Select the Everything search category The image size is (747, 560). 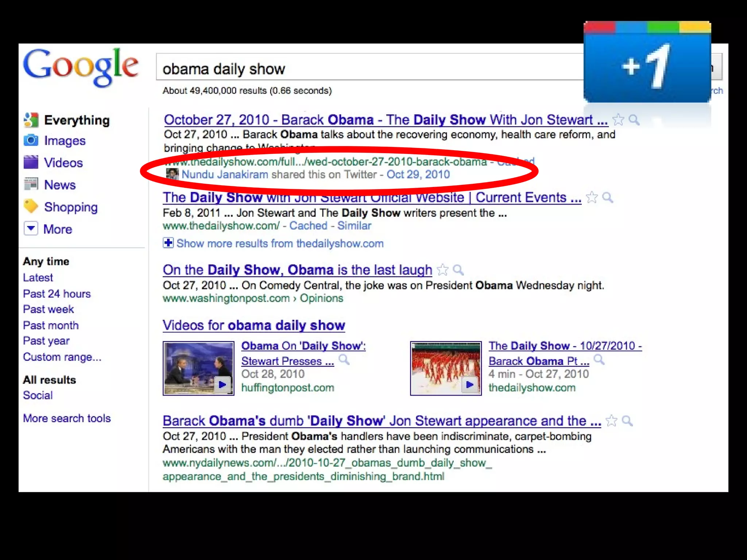tap(77, 120)
